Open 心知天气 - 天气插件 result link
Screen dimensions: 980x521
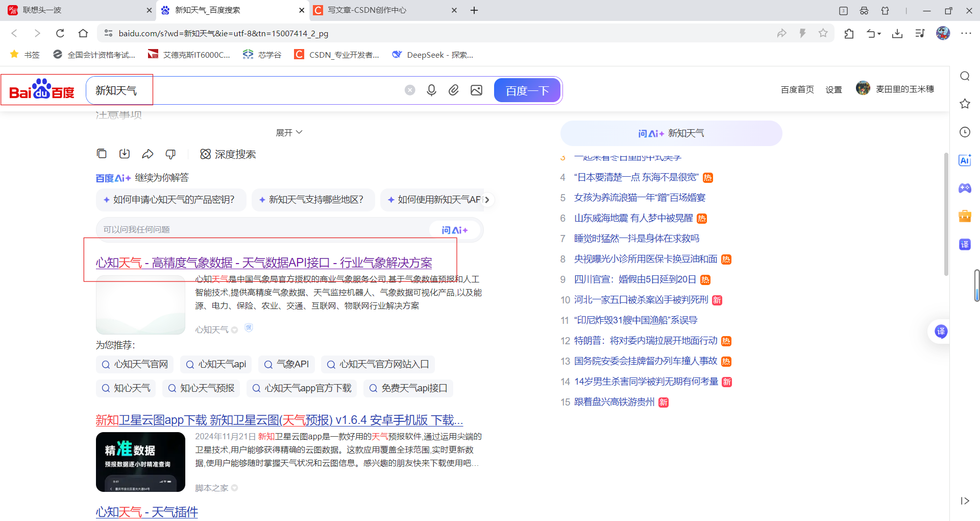pos(147,512)
